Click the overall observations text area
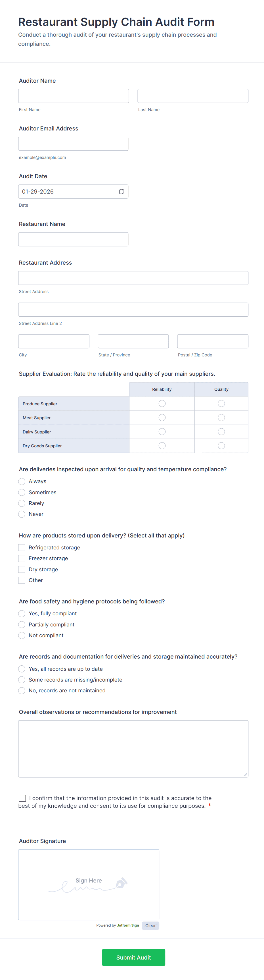The width and height of the screenshot is (264, 980). pyautogui.click(x=133, y=748)
